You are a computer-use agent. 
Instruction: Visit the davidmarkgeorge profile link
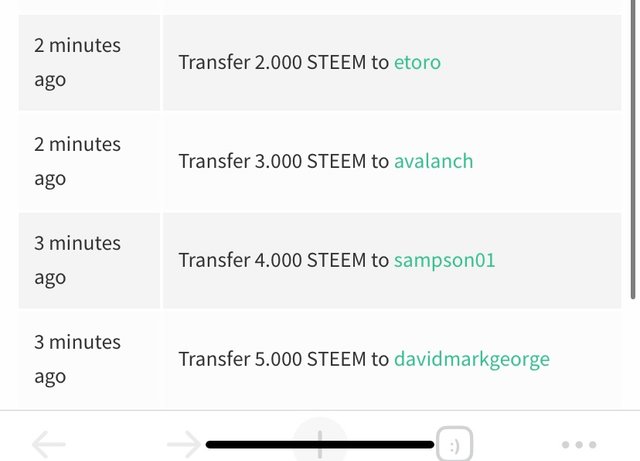tap(471, 359)
